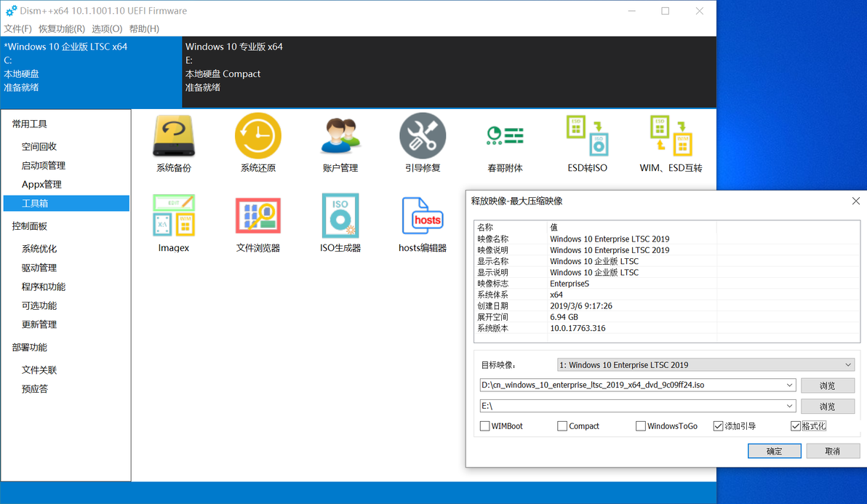
Task: Open the 账户管理 account management icon
Action: click(x=340, y=143)
